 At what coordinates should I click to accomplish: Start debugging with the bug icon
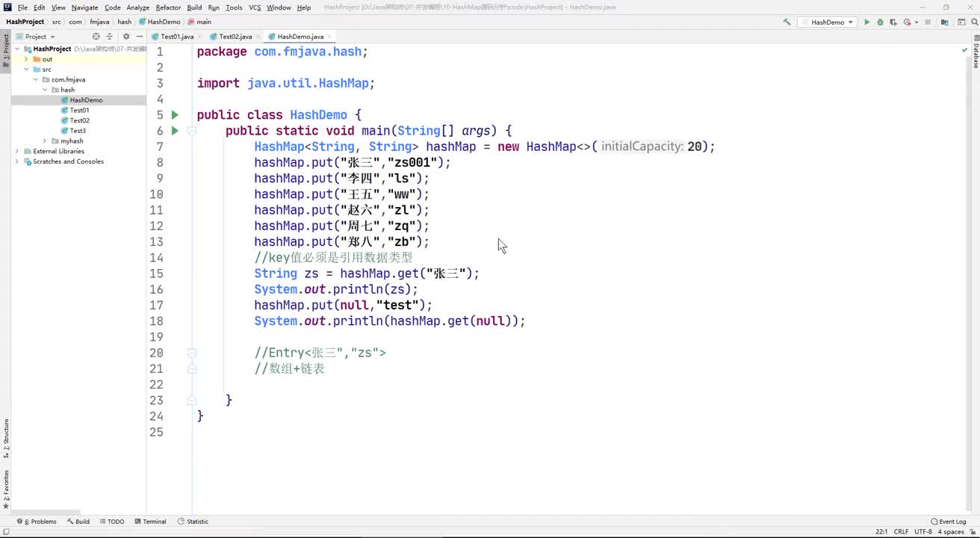click(x=880, y=22)
